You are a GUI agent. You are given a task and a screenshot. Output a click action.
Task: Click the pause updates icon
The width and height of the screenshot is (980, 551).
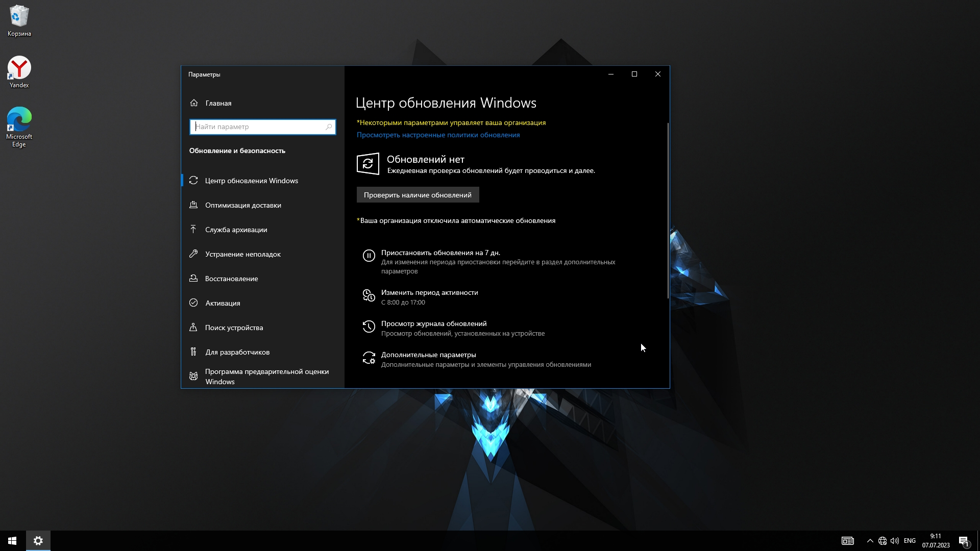click(369, 256)
